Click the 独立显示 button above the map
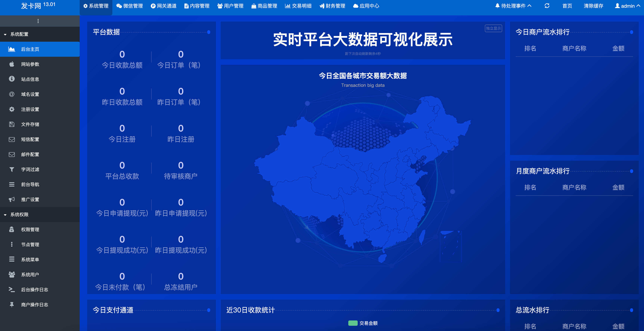 (x=493, y=28)
